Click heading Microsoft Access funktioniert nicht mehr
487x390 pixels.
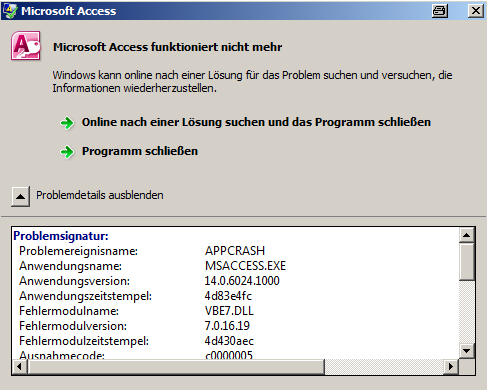(168, 47)
